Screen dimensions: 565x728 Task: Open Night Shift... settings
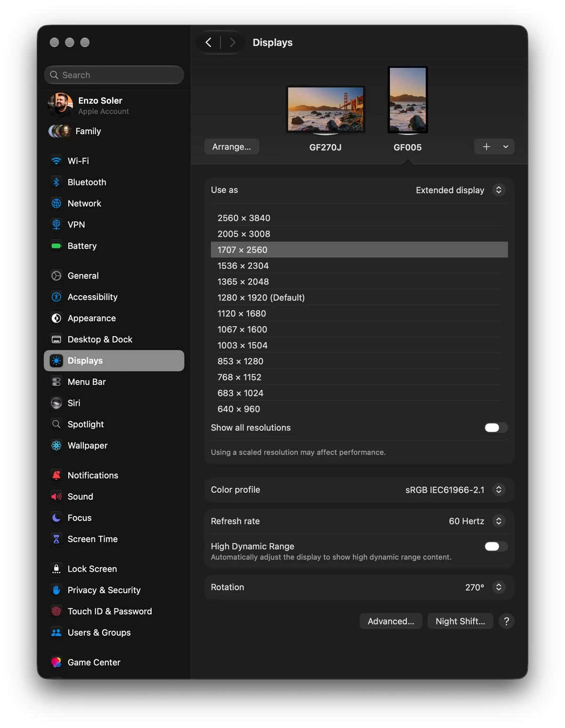(x=460, y=621)
